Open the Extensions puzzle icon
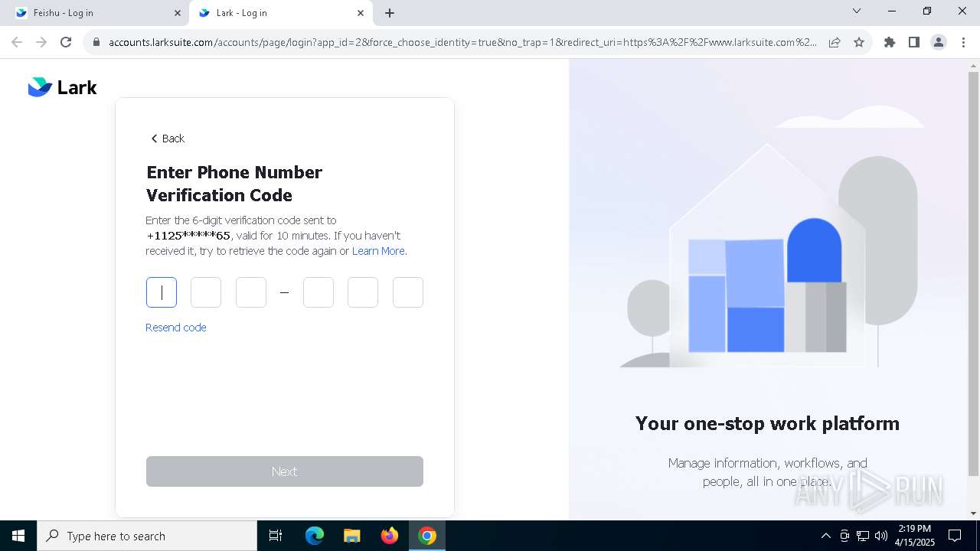Viewport: 980px width, 551px height. click(890, 42)
